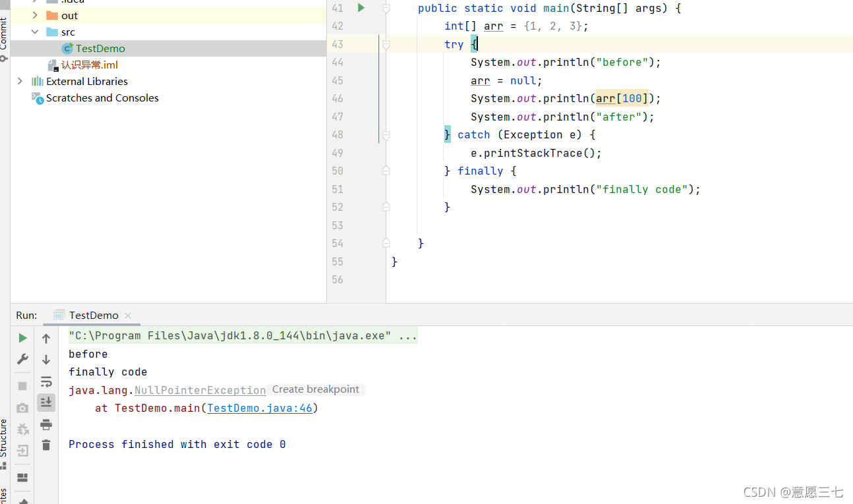The width and height of the screenshot is (853, 504).
Task: Click the 'int[] arr = {1, 2, 3};' line
Action: [516, 26]
